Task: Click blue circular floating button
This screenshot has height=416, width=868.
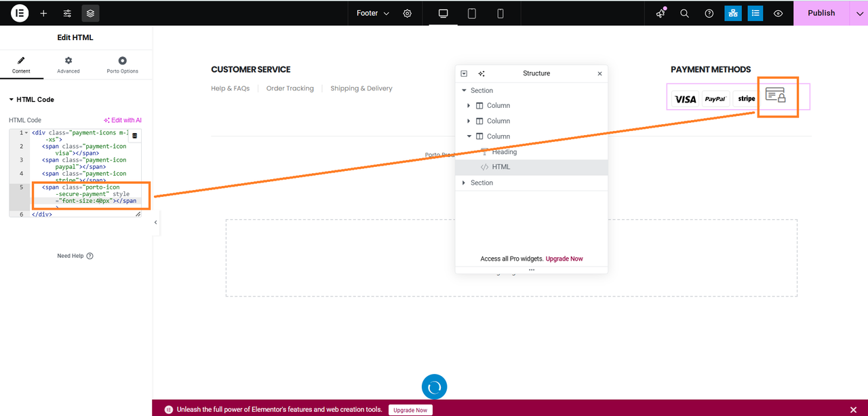Action: (x=435, y=387)
